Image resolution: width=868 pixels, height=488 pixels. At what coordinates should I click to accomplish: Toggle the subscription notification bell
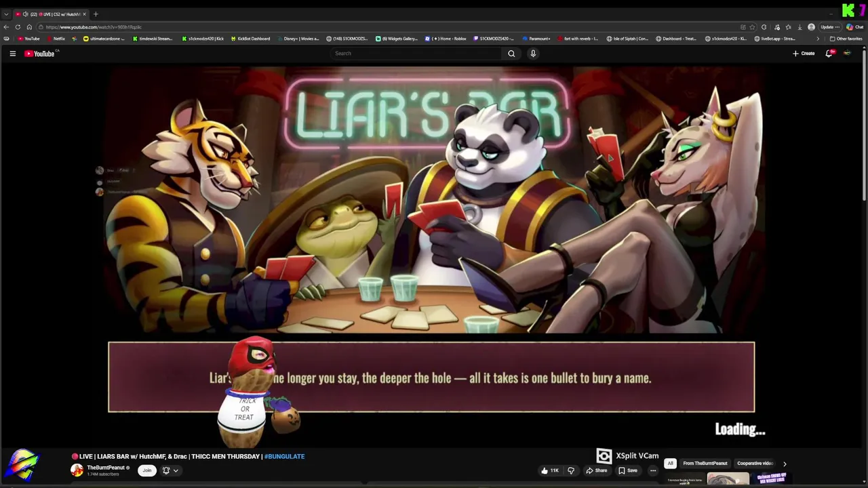click(165, 470)
